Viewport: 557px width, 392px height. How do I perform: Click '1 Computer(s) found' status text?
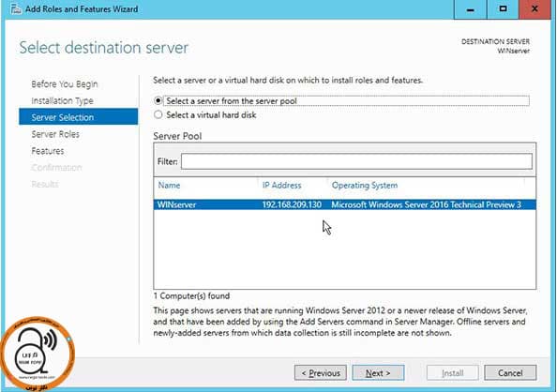tap(191, 295)
